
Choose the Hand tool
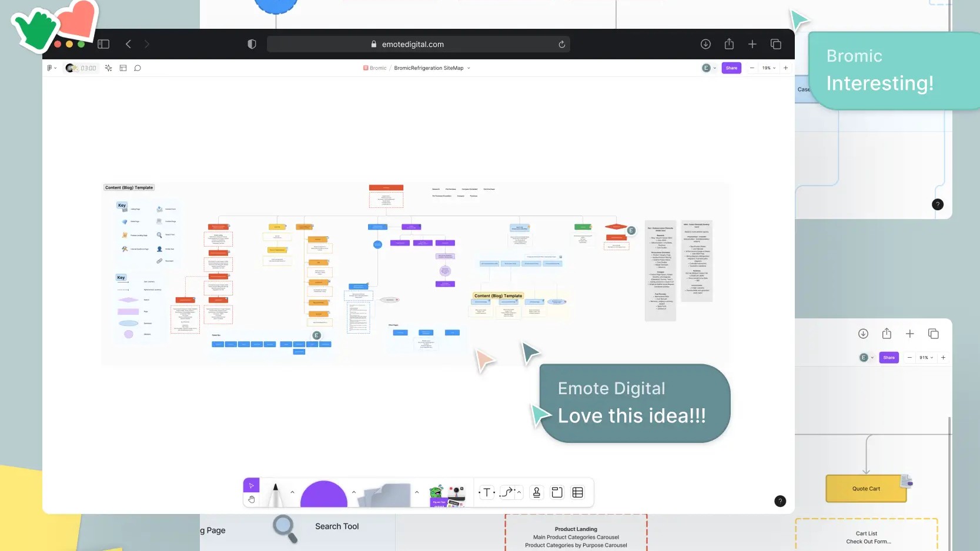(251, 499)
